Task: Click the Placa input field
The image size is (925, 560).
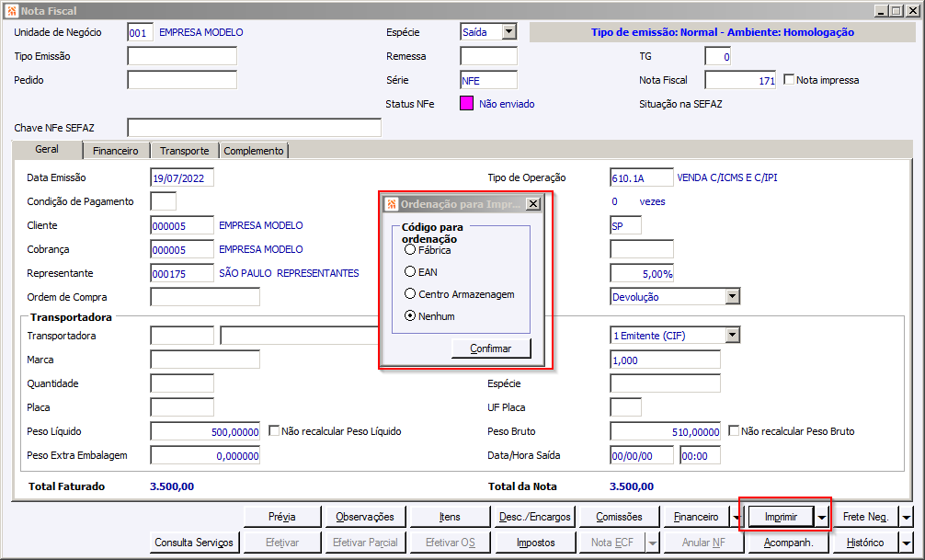Action: tap(182, 407)
